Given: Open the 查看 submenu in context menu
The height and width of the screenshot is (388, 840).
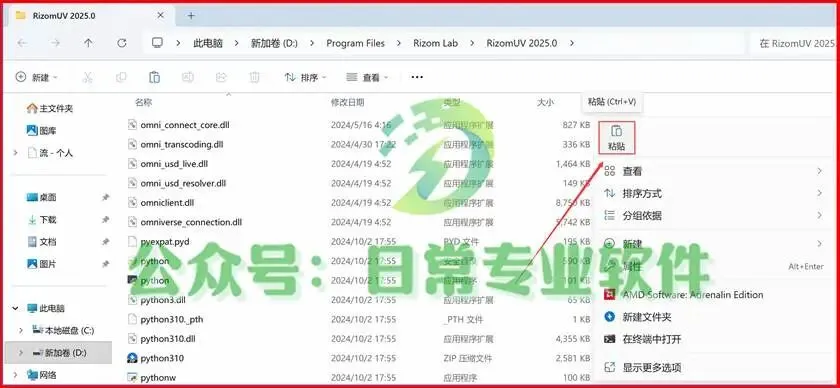Looking at the screenshot, I should (x=712, y=171).
